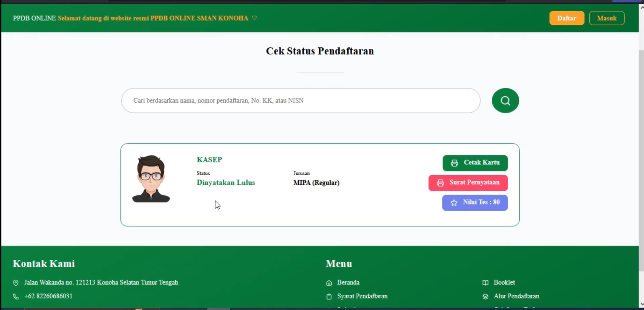This screenshot has height=310, width=644.
Task: Click the printer icon on Surat Pernyataan
Action: point(440,183)
